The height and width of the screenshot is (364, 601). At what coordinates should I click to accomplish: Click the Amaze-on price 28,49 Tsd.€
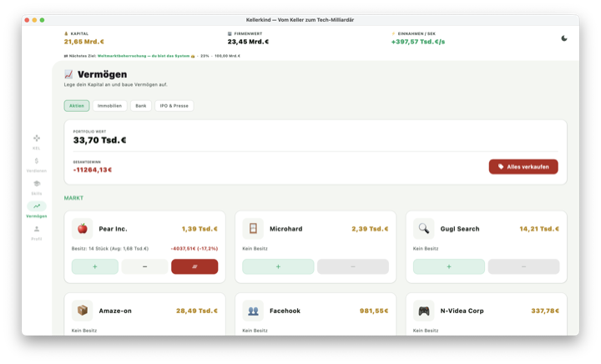197,311
